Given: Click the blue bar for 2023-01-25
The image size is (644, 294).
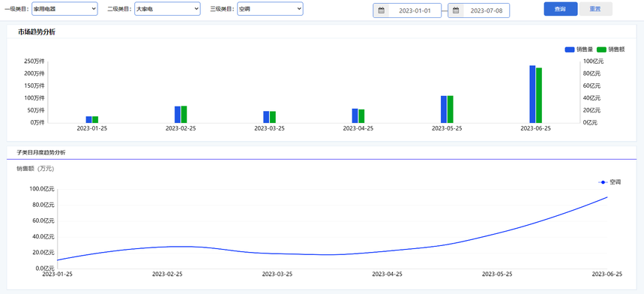Looking at the screenshot, I should (x=88, y=119).
